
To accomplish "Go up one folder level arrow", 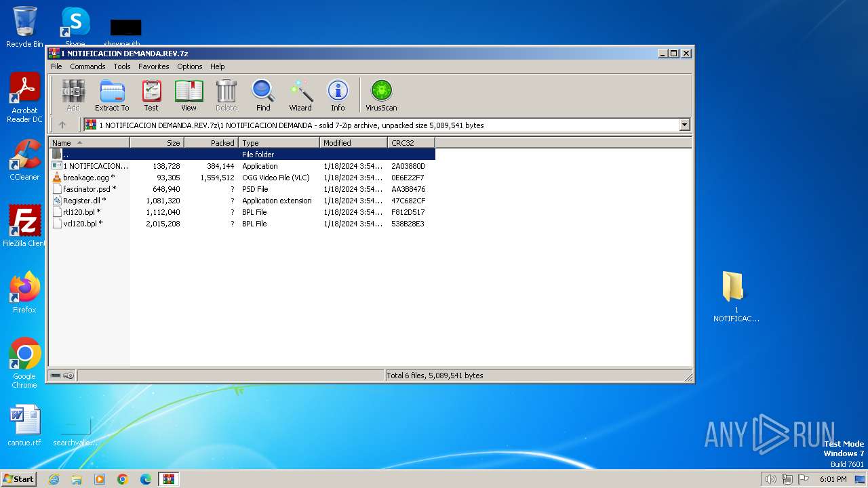I will (x=62, y=125).
